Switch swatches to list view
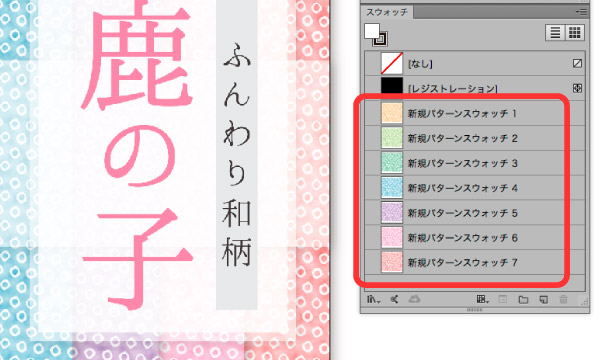 555,33
